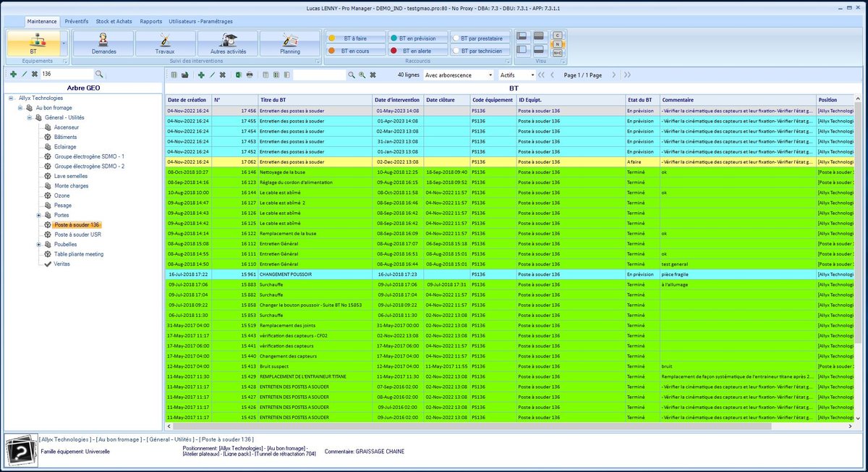Click the tree search magnifier icon

pyautogui.click(x=99, y=74)
